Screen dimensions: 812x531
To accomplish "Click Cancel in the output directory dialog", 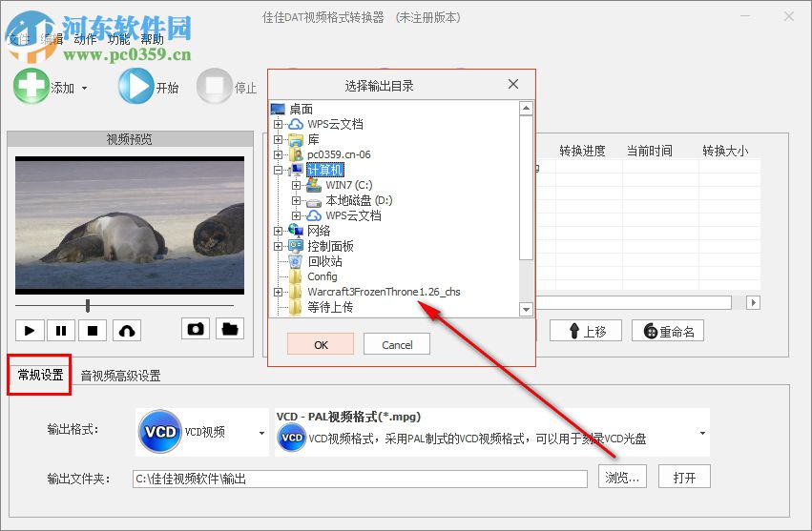I will [x=397, y=345].
